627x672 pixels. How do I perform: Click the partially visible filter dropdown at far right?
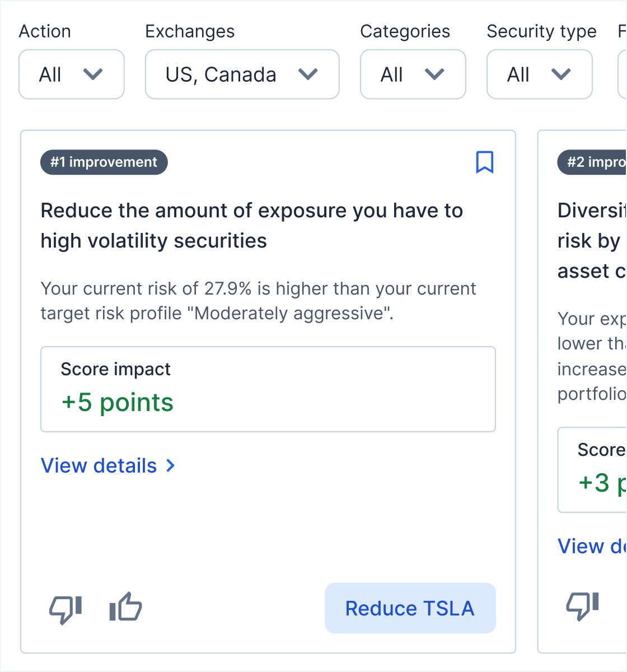tap(622, 74)
